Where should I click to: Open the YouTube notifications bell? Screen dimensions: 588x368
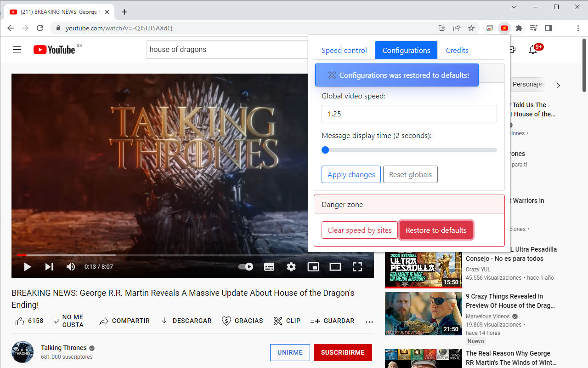coord(533,50)
